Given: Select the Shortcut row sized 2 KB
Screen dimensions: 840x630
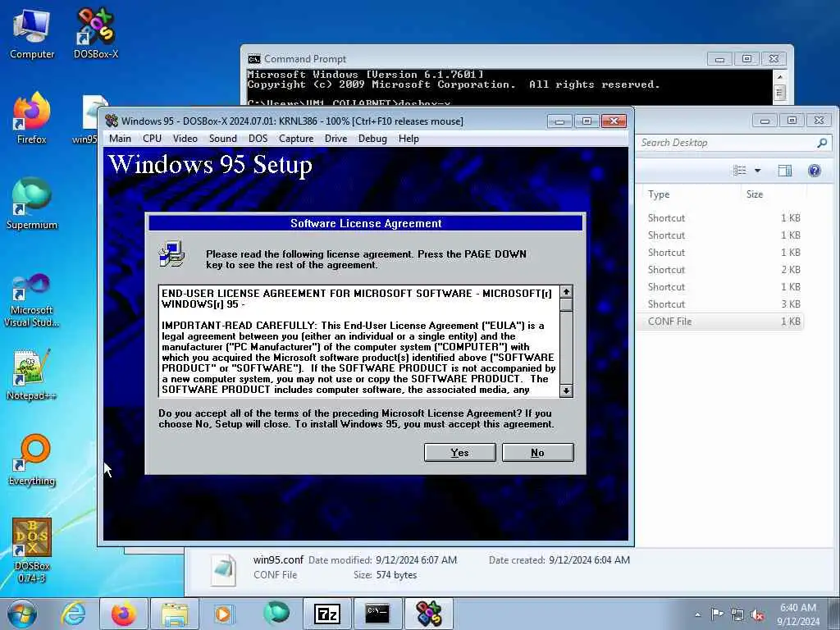Looking at the screenshot, I should click(x=722, y=269).
